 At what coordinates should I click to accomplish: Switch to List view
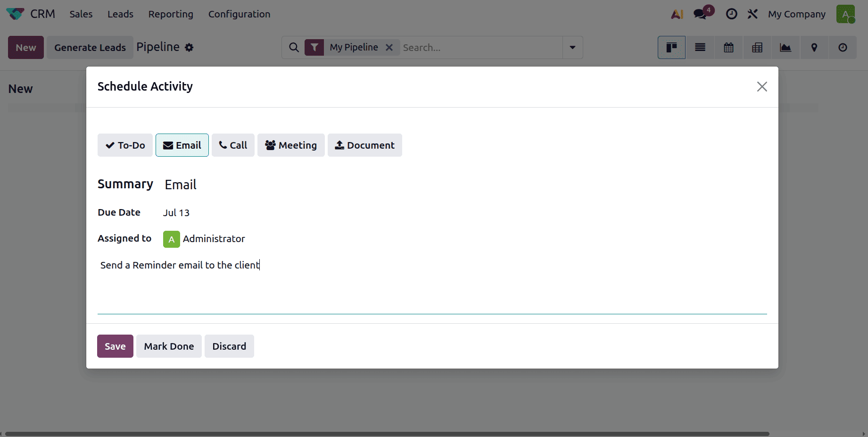(700, 48)
